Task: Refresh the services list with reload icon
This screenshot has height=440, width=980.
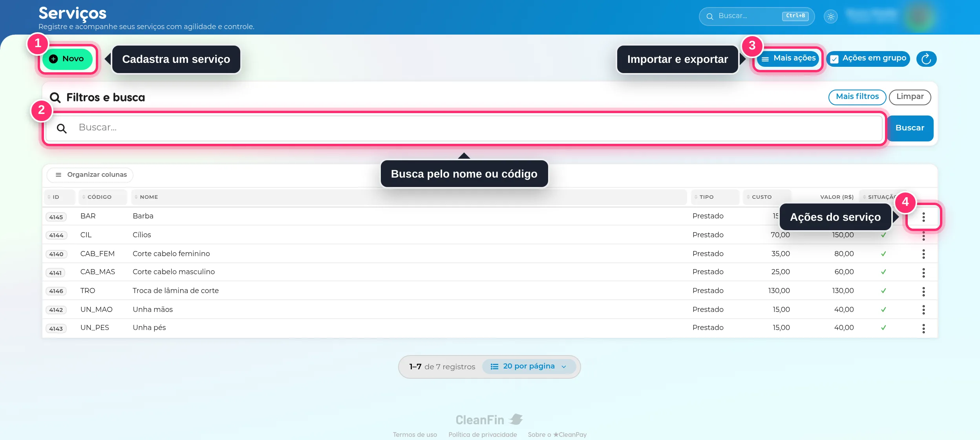Action: pos(926,59)
